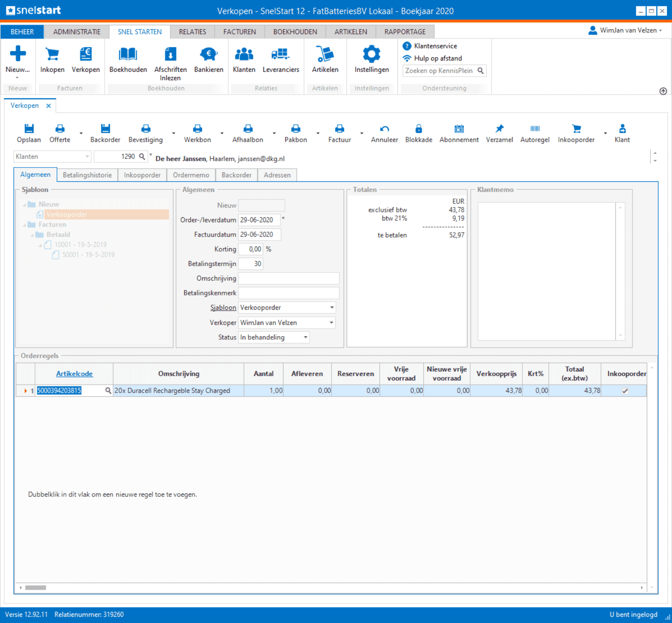Screen dimensions: 672x623
Task: Open the Verkoper dropdown
Action: [332, 323]
